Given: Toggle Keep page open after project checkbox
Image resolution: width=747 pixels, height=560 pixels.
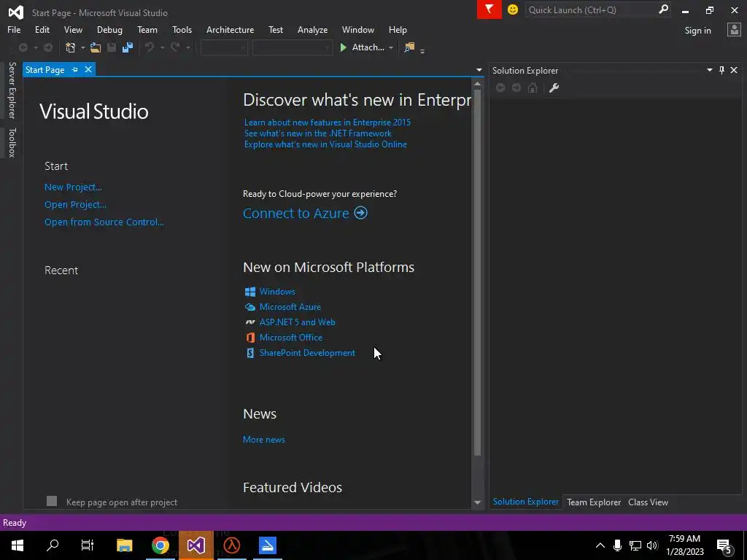Looking at the screenshot, I should [x=52, y=501].
